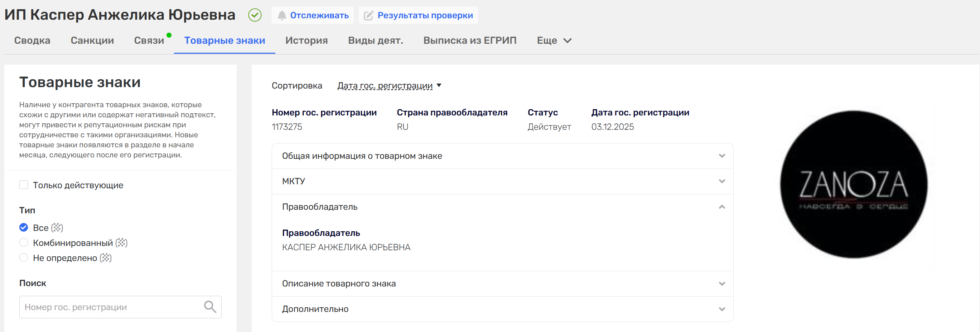Open the Связи tab

pyautogui.click(x=149, y=41)
